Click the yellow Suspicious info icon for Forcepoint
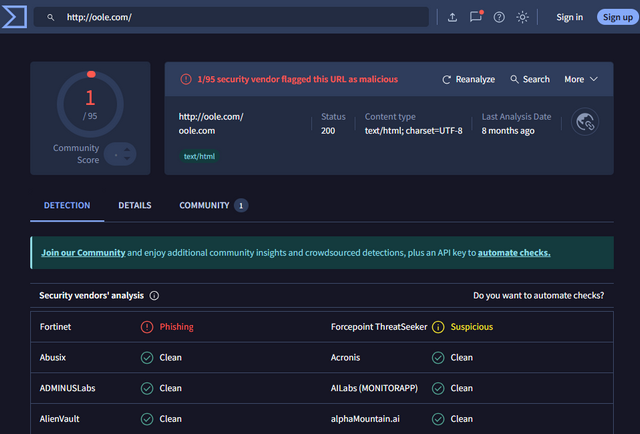Image resolution: width=640 pixels, height=434 pixels. coord(438,327)
